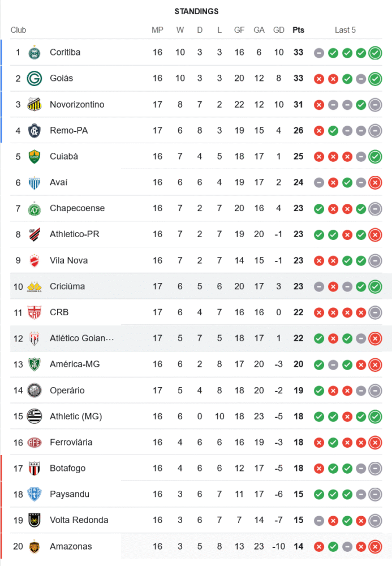392x566 pixels.
Task: Select the Atlético Goianiense team name
Action: [x=82, y=338]
